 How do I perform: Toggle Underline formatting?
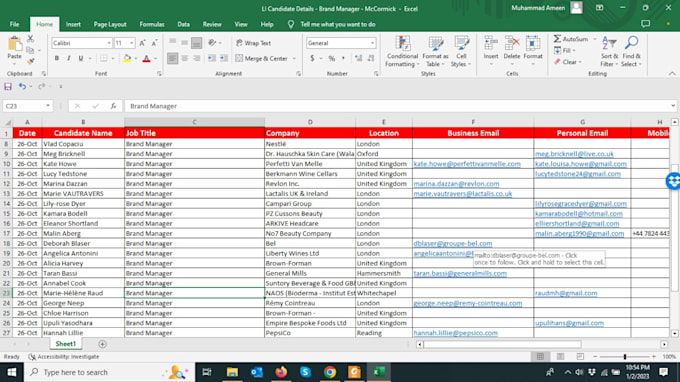pos(81,59)
